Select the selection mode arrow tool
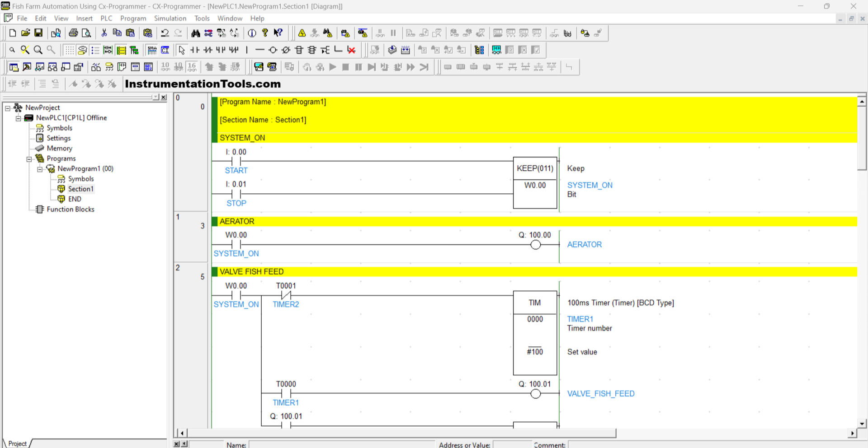The height and width of the screenshot is (448, 868). (182, 50)
